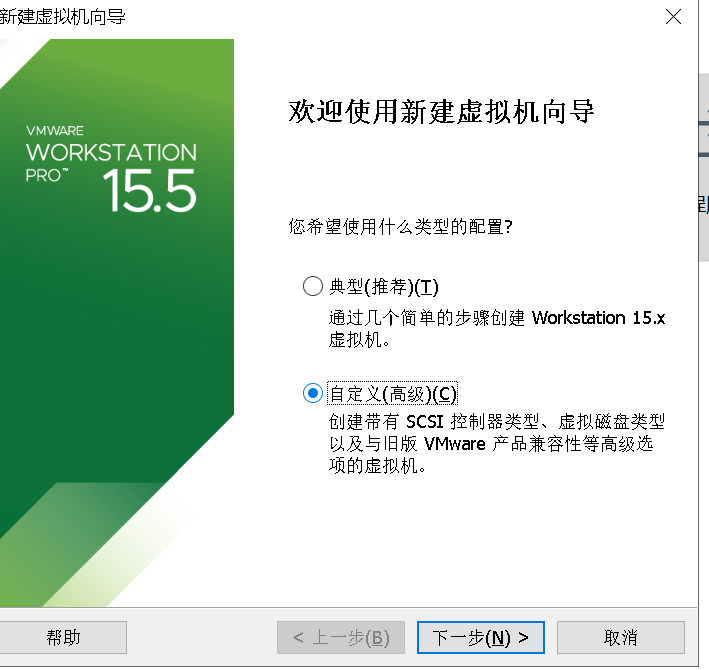
Task: Open help via the 帮助 button
Action: (x=63, y=637)
